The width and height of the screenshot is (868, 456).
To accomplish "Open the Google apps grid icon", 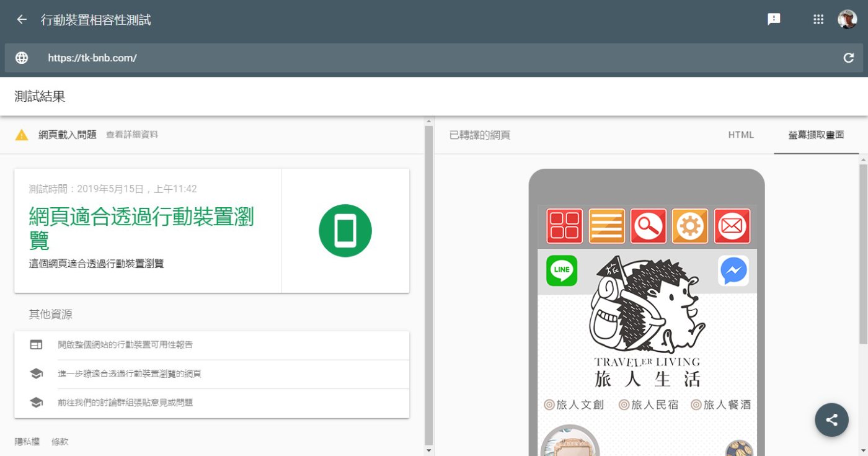I will tap(818, 19).
